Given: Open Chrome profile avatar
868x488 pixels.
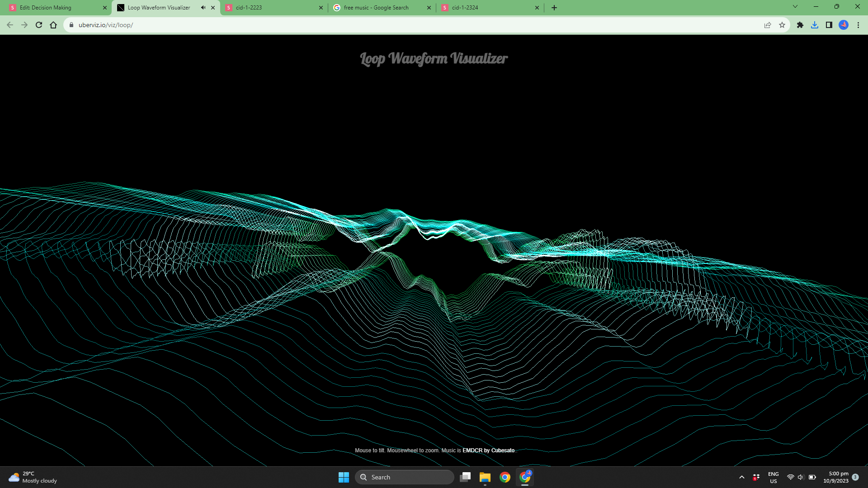Looking at the screenshot, I should [x=844, y=25].
